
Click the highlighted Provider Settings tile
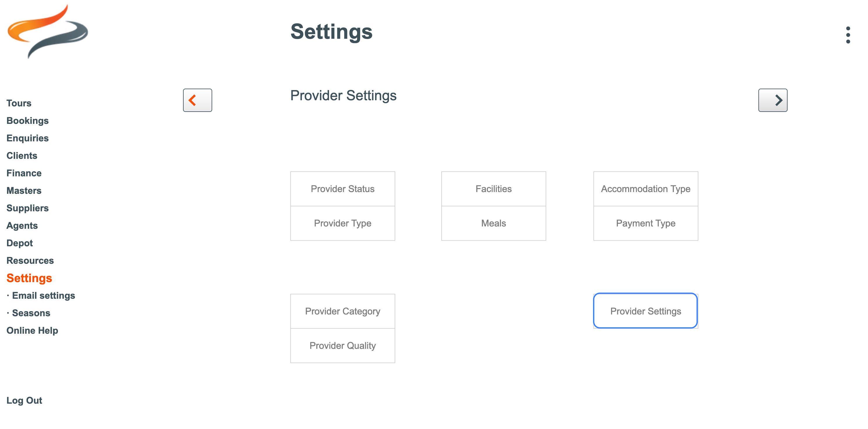645,311
